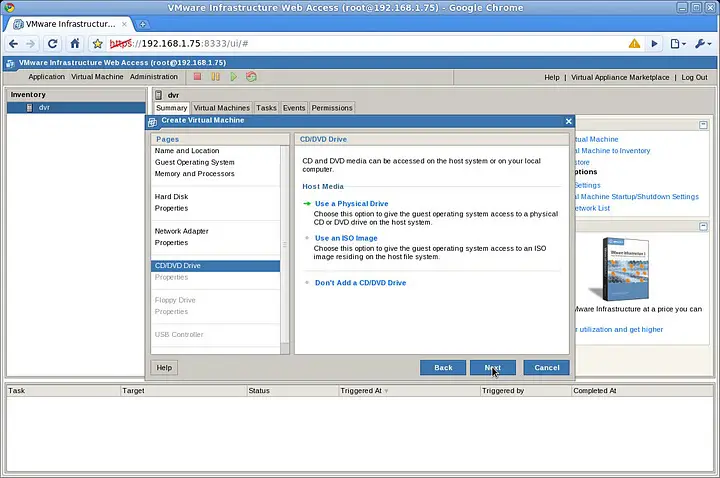Open the Machine Startup/Shutdown Settings link
The image size is (720, 478).
[x=636, y=197]
